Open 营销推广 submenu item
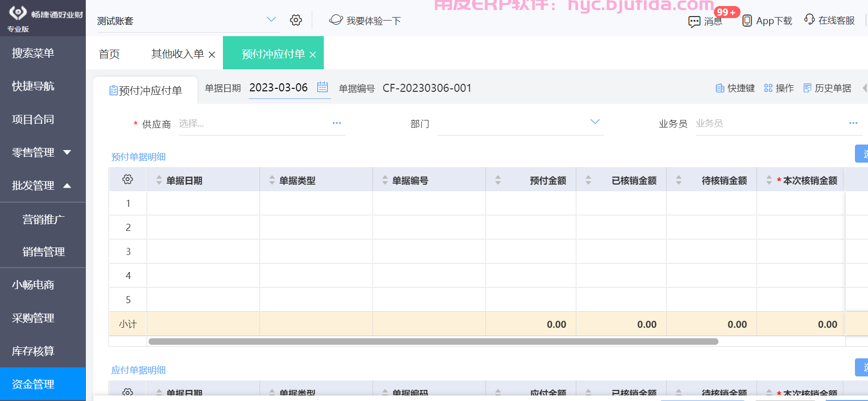This screenshot has height=401, width=868. 43,219
